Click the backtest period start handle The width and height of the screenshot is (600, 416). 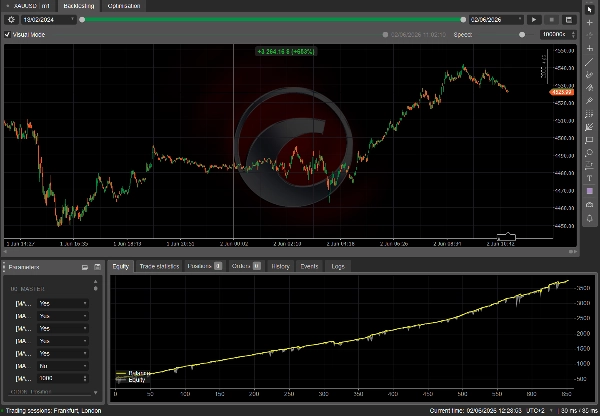82,20
